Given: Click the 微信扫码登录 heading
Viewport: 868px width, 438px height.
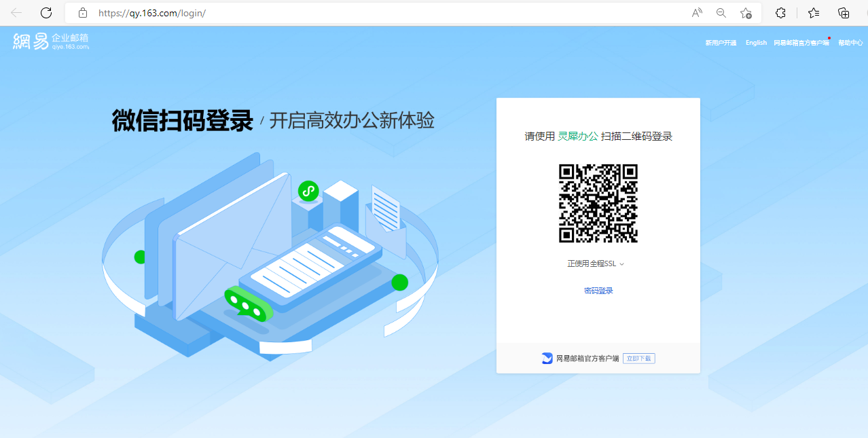Looking at the screenshot, I should click(x=182, y=121).
